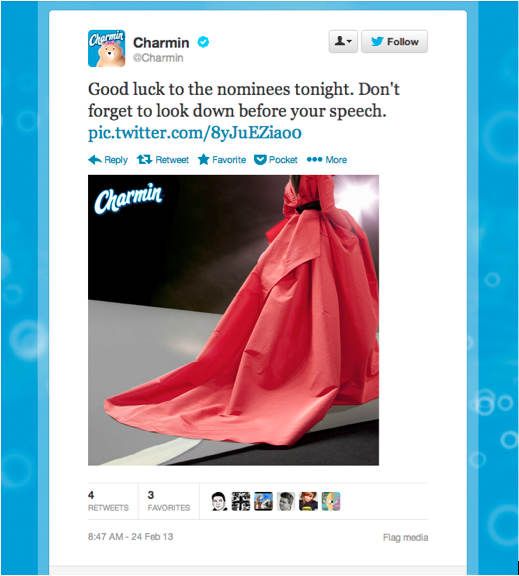Viewport: 519px width, 576px height.
Task: Click the blue verified badge
Action: click(x=203, y=42)
